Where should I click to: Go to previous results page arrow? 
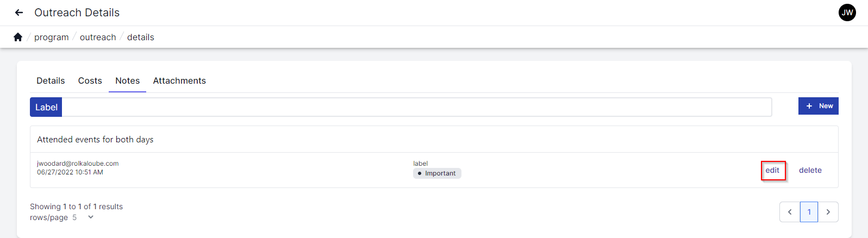pos(790,212)
